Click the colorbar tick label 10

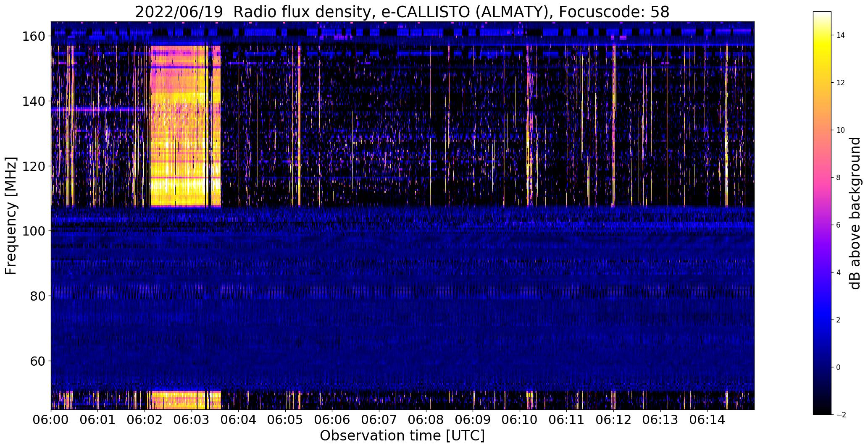click(x=841, y=130)
